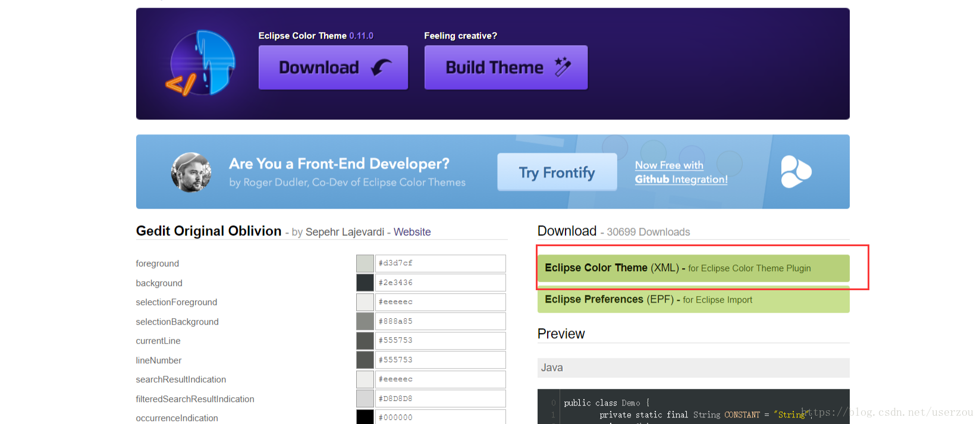Click the 'searchResultIndication' label
The image size is (980, 424).
(181, 379)
